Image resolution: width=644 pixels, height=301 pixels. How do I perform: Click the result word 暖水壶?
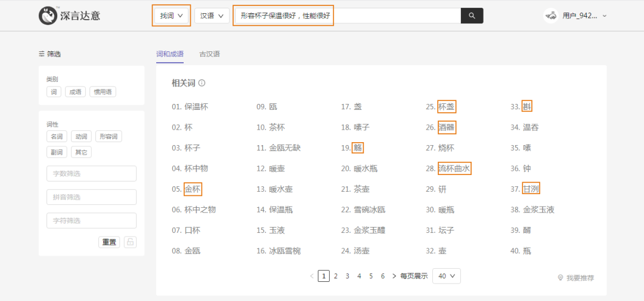(281, 189)
